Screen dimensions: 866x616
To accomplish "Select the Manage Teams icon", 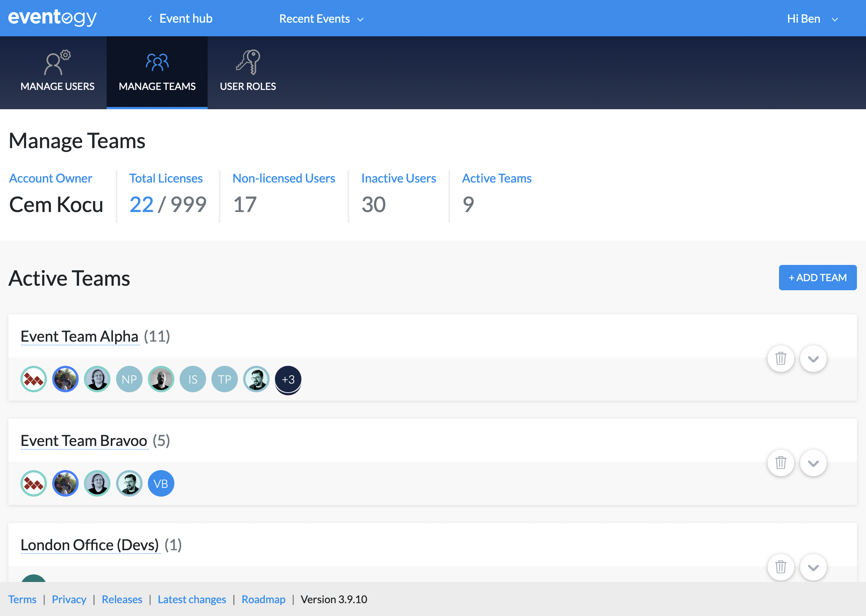I will coord(157,63).
